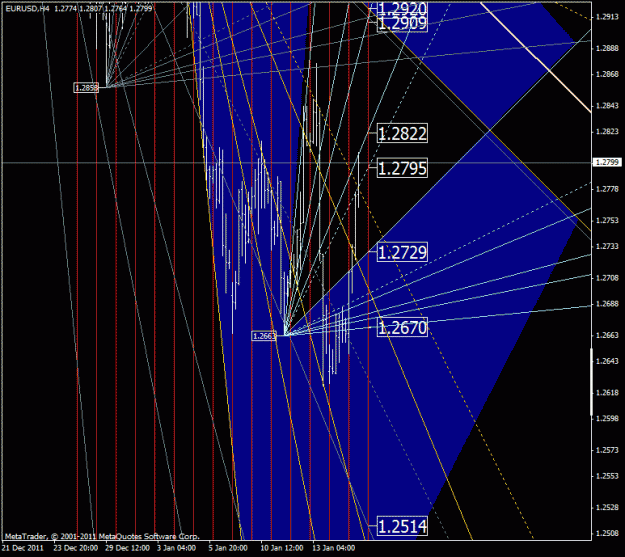Click the 1.2868 price scale value
The image size is (625, 557).
click(x=607, y=75)
